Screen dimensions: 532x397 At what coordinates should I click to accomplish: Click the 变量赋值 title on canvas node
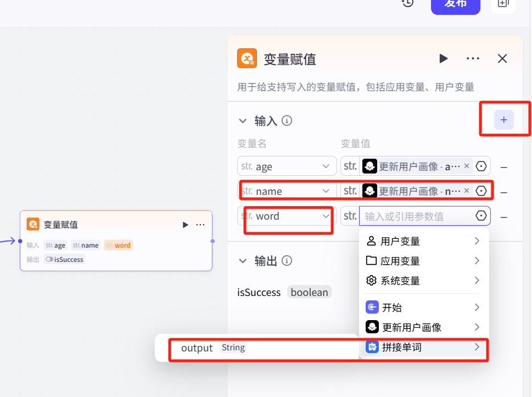(x=61, y=225)
